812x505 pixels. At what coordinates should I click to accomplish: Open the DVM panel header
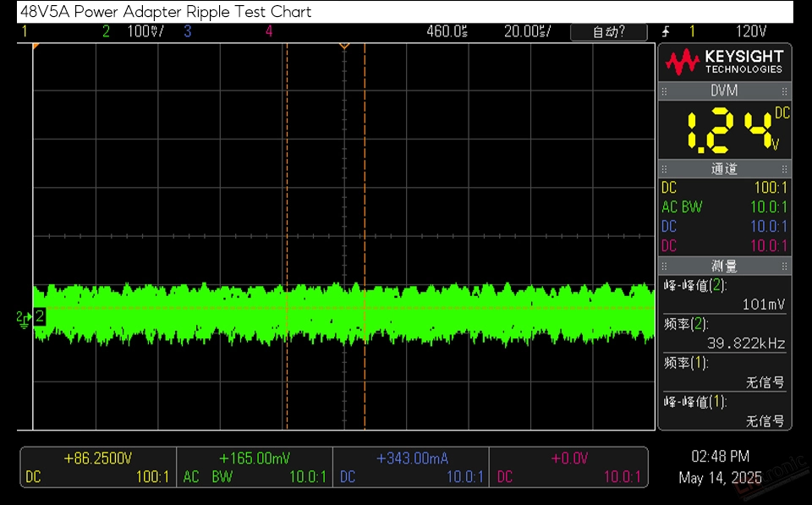tap(725, 91)
